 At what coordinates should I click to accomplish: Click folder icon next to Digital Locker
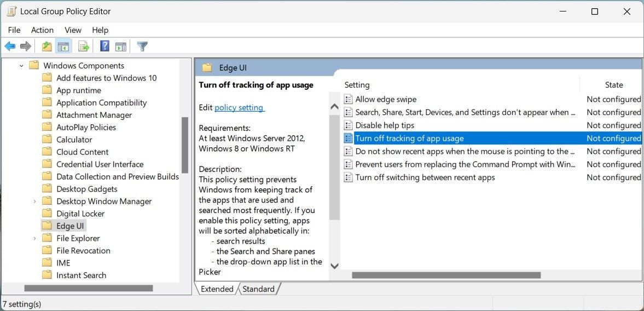tap(47, 213)
